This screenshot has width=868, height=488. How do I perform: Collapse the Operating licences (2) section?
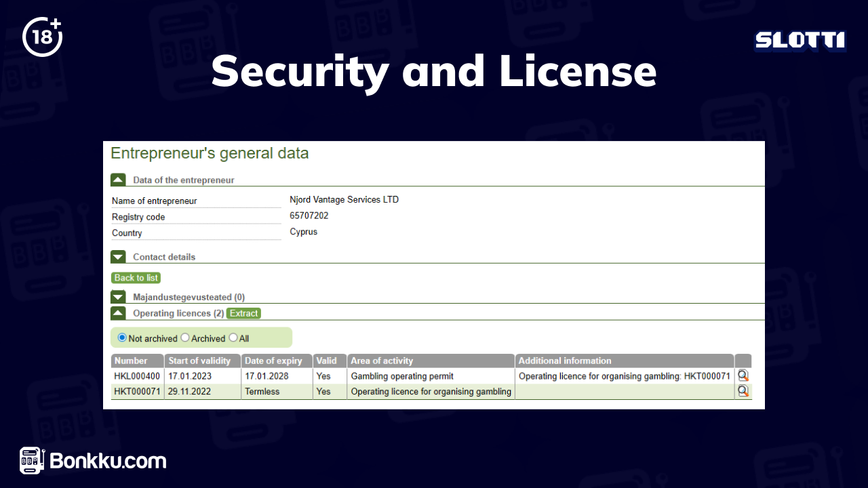tap(118, 313)
